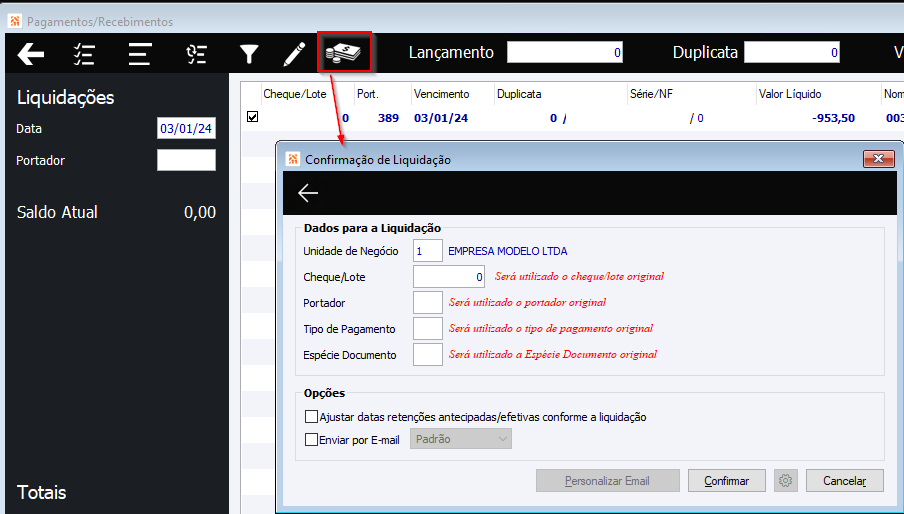Click the checklist select-all toolbar icon
This screenshot has height=514, width=904.
(85, 54)
